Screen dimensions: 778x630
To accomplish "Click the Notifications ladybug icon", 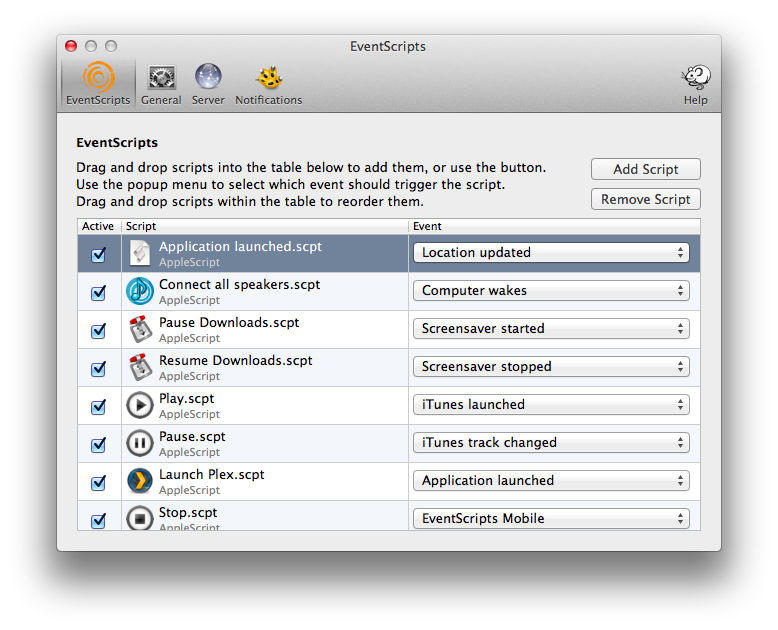I will coord(268,79).
